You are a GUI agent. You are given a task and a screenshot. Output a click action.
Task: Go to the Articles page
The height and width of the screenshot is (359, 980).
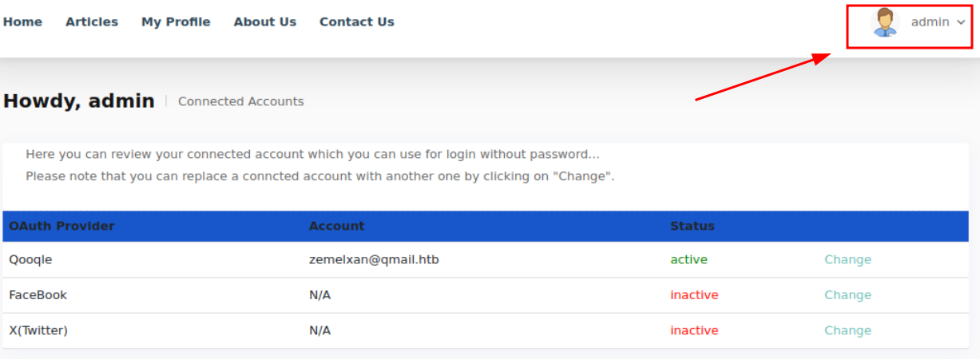92,22
